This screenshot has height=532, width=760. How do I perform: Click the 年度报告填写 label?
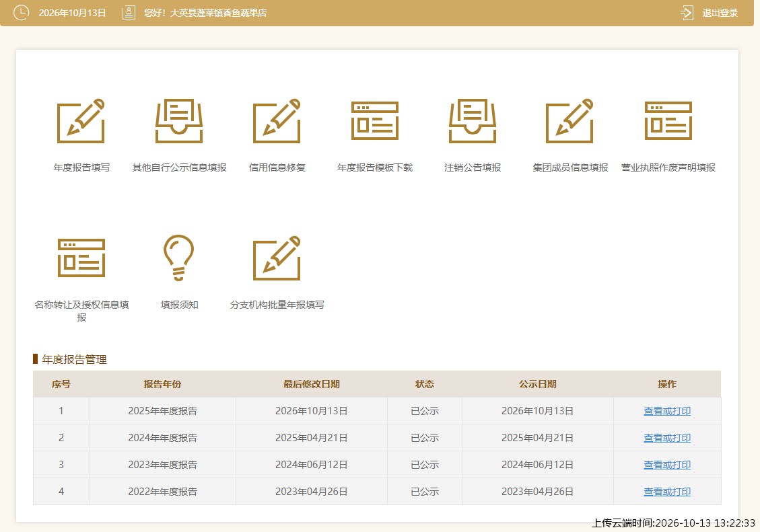(81, 167)
